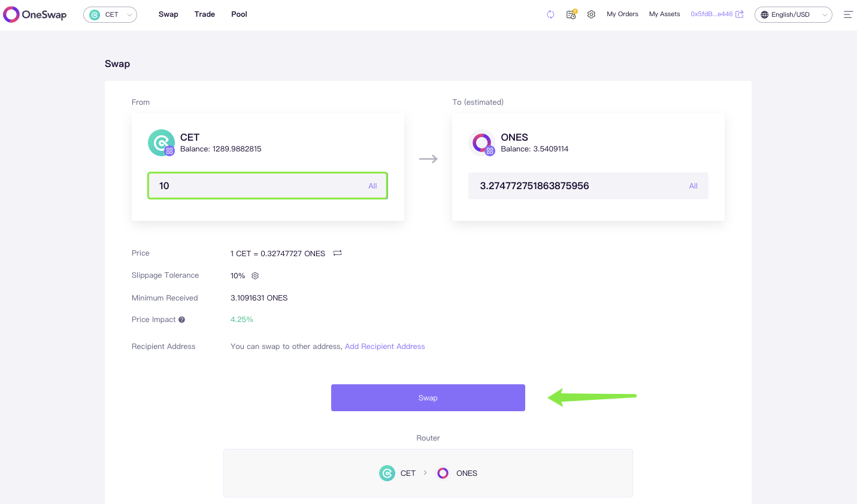Open the header settings gear
The height and width of the screenshot is (504, 857).
pyautogui.click(x=591, y=14)
